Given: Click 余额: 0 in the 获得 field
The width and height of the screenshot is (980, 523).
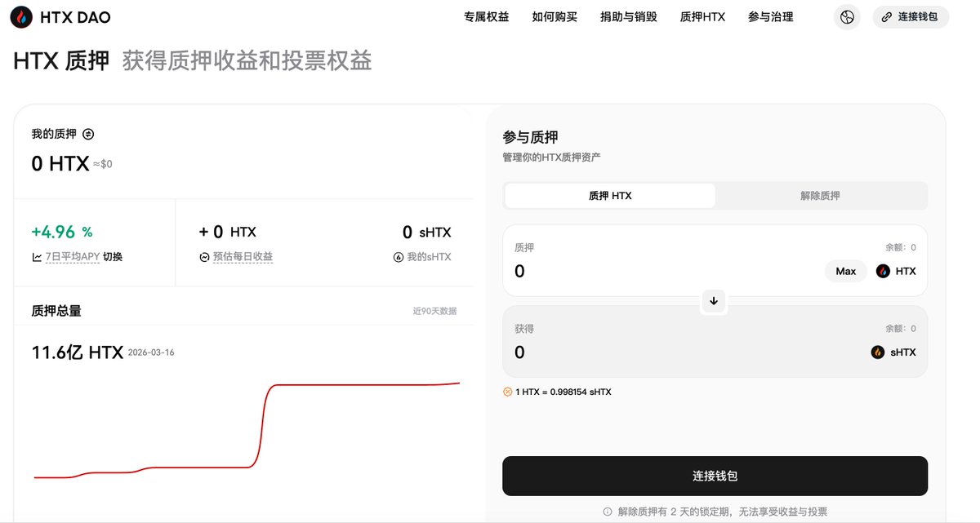Looking at the screenshot, I should 901,329.
